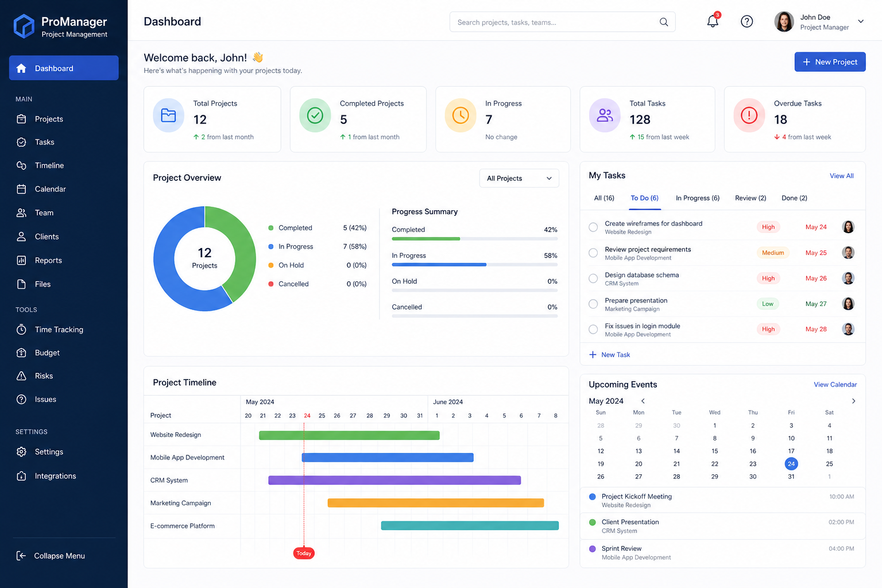This screenshot has height=588, width=882.
Task: Switch to the In Progress (6) tab
Action: click(x=697, y=198)
